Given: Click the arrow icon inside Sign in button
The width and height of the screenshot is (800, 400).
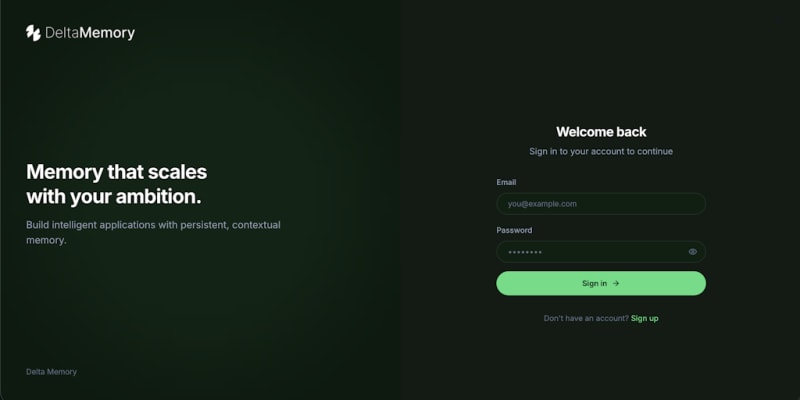Looking at the screenshot, I should 616,283.
